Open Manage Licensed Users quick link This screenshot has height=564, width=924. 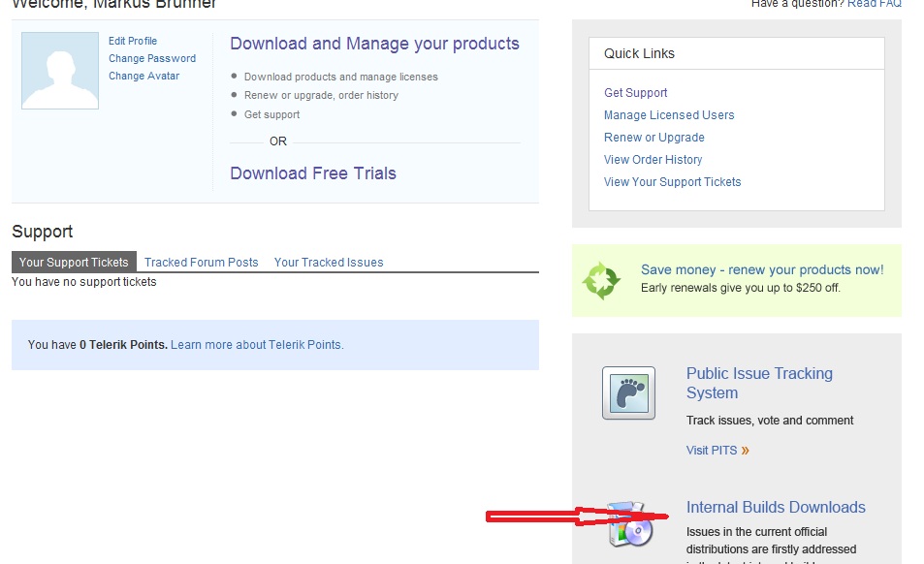[669, 114]
